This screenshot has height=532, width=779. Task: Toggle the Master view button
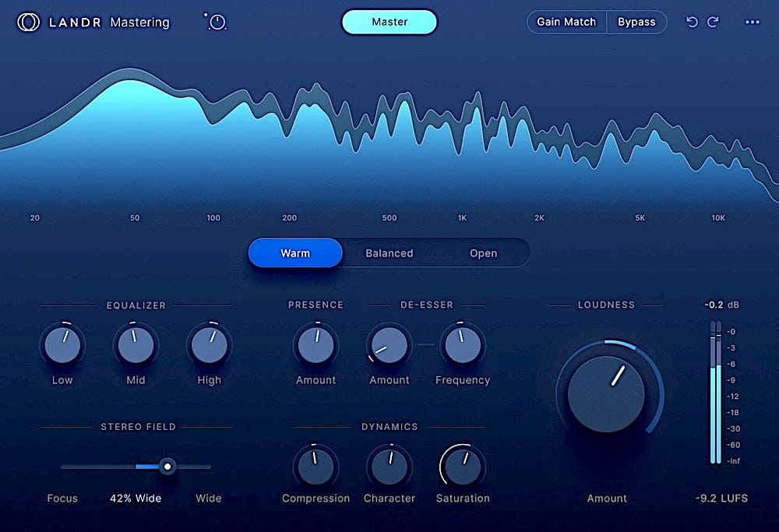(x=389, y=22)
